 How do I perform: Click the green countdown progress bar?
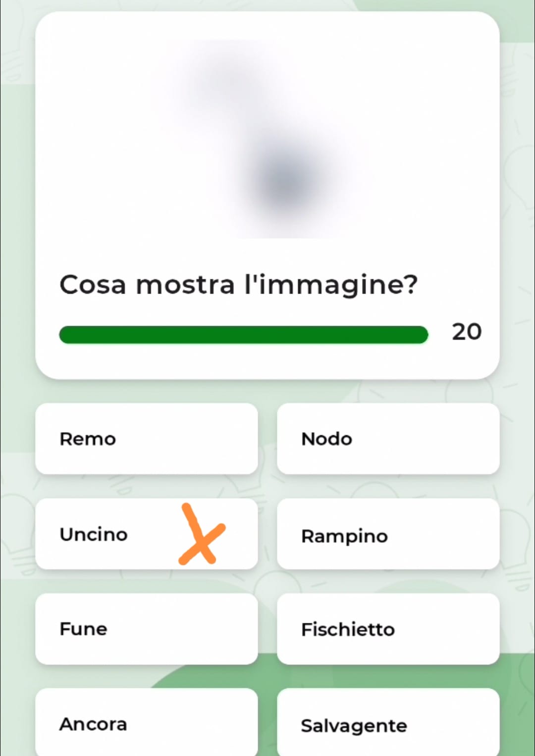pos(243,335)
